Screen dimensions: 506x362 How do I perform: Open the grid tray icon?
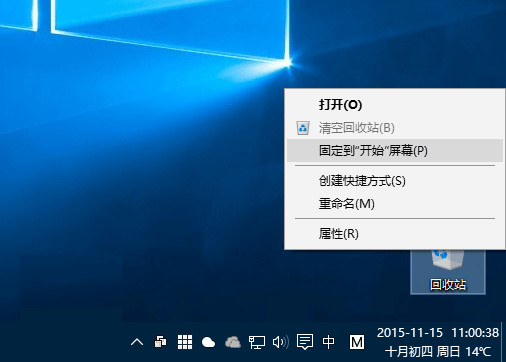pos(185,342)
